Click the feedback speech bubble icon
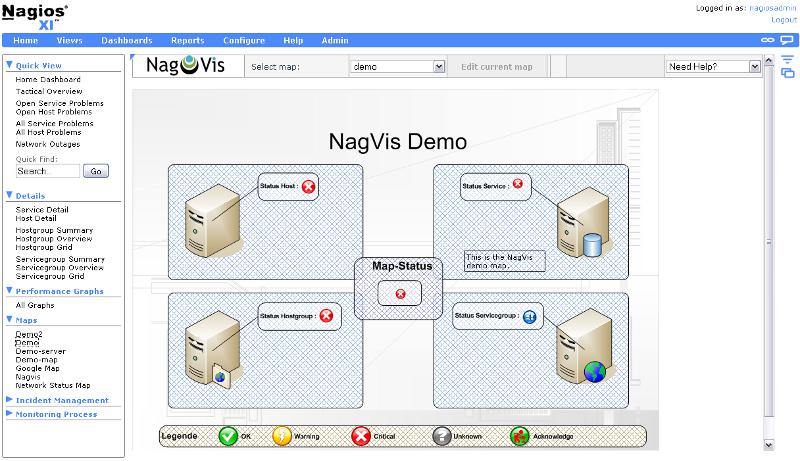 (787, 40)
